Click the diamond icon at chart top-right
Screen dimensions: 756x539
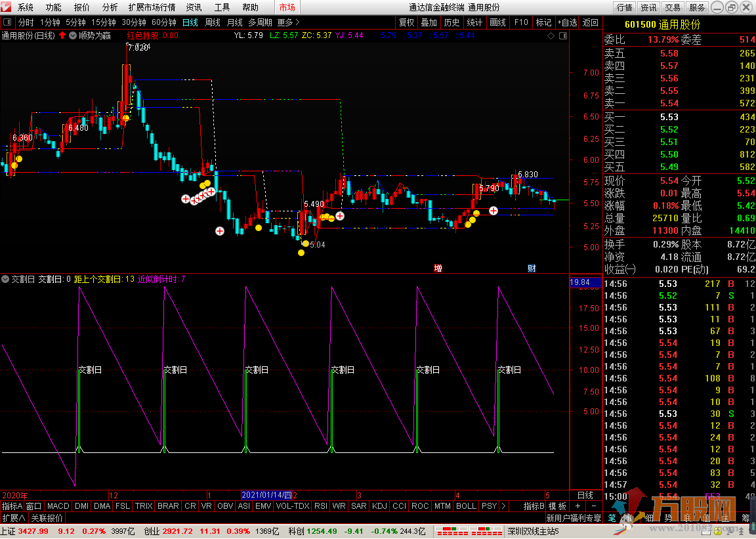[550, 35]
